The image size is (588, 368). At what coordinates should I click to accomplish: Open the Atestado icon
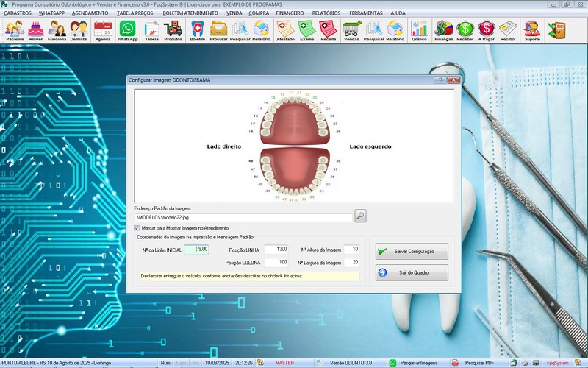285,30
